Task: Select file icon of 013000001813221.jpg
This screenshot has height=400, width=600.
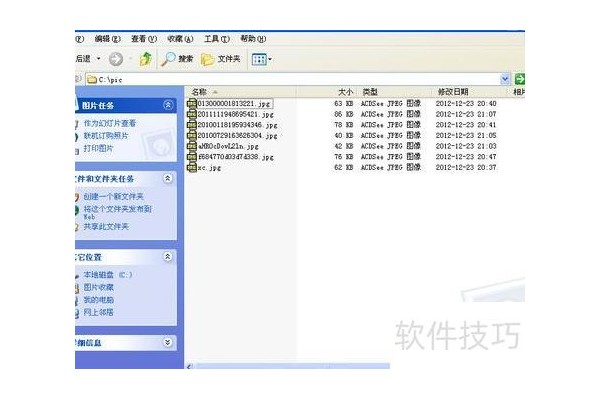Action: coord(191,103)
